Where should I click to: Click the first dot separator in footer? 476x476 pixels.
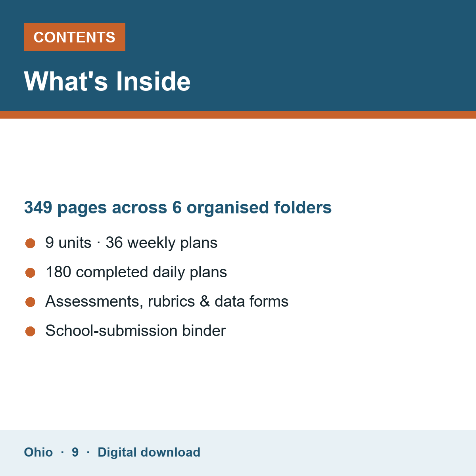click(62, 452)
